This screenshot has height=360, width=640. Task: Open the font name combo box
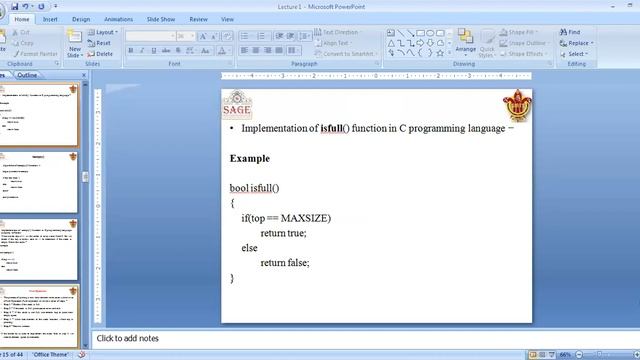click(x=150, y=36)
